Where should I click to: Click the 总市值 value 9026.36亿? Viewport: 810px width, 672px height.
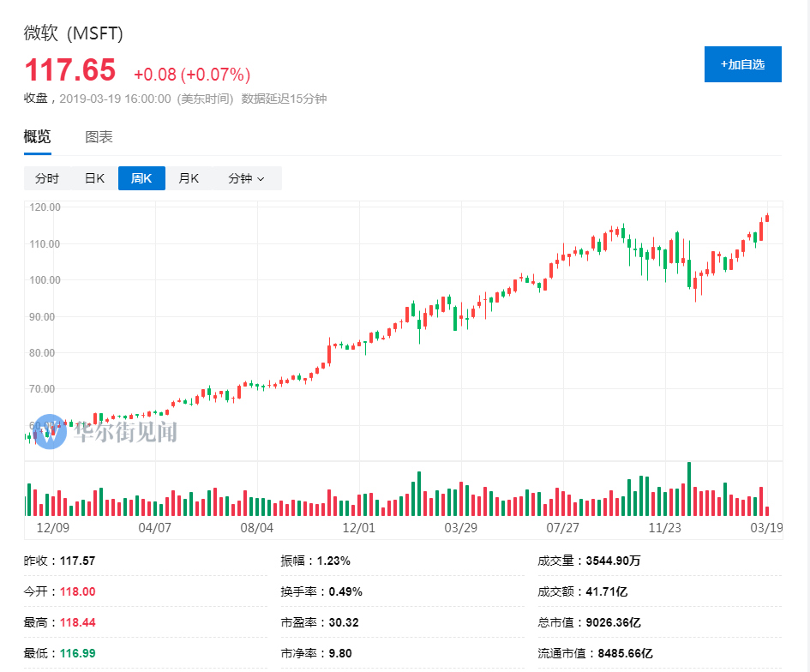(x=613, y=622)
